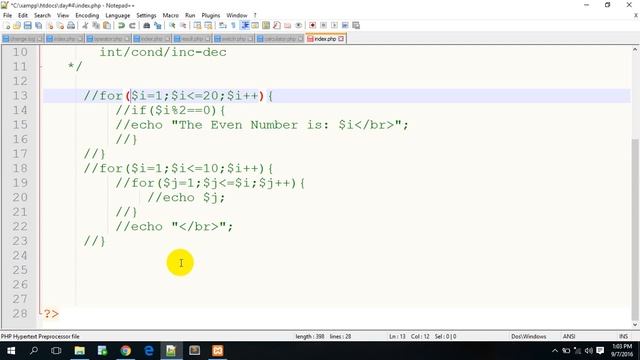Viewport: 640px width, 360px height.
Task: Click the Open file toolbar icon
Action: pos(17,25)
